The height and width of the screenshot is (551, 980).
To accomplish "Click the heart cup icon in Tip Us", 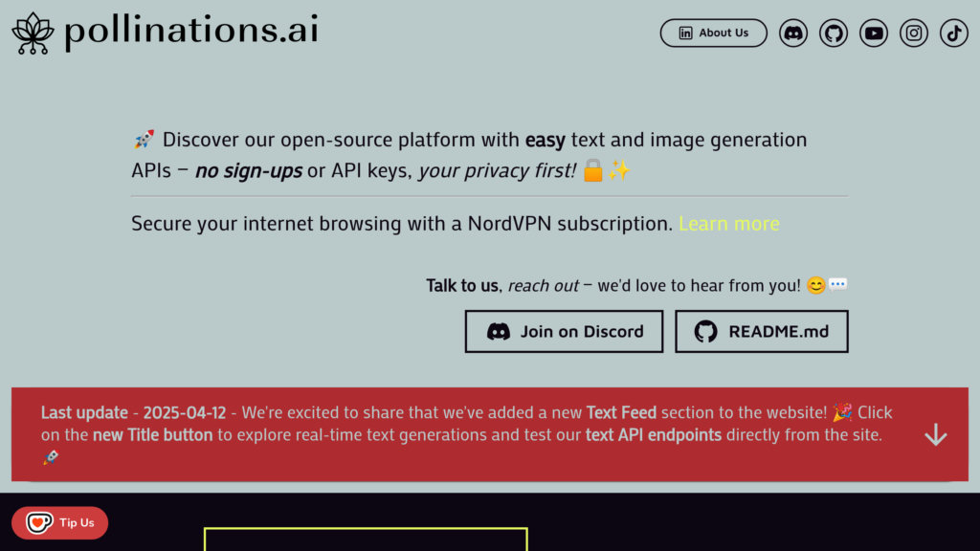I will point(39,523).
